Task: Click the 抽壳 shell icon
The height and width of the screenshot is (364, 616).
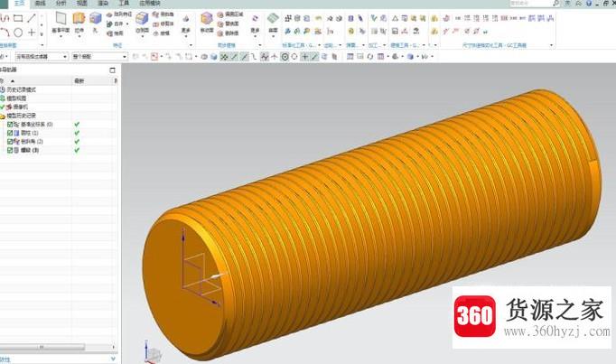Action: point(109,33)
